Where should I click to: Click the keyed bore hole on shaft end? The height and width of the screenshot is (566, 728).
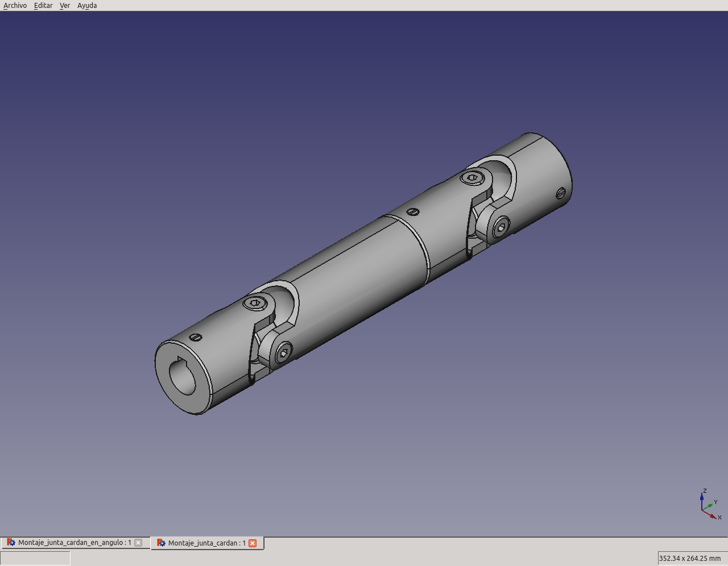[x=182, y=376]
